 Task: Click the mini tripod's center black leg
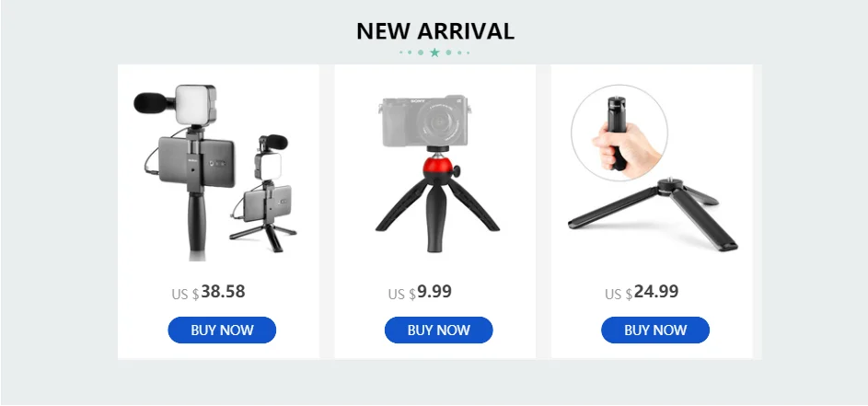437,217
